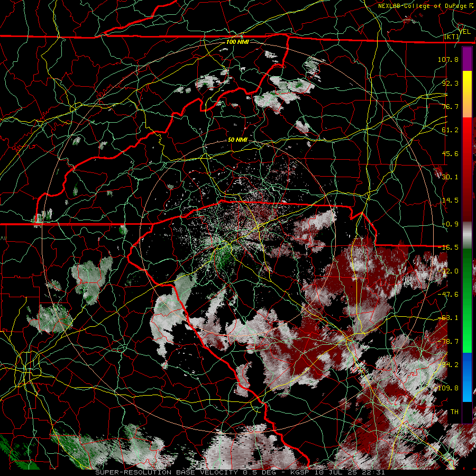
Task: Click the -94.2 scale value
Action: (448, 365)
